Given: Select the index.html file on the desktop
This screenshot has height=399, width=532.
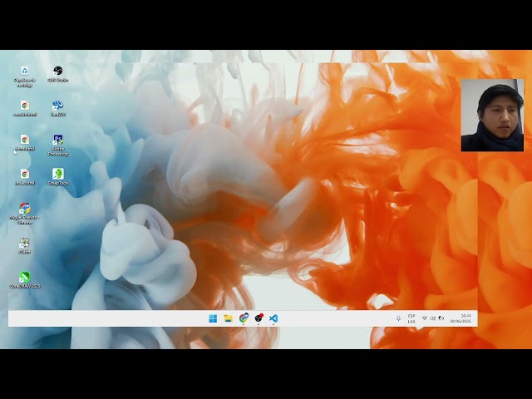Looking at the screenshot, I should click(24, 177).
